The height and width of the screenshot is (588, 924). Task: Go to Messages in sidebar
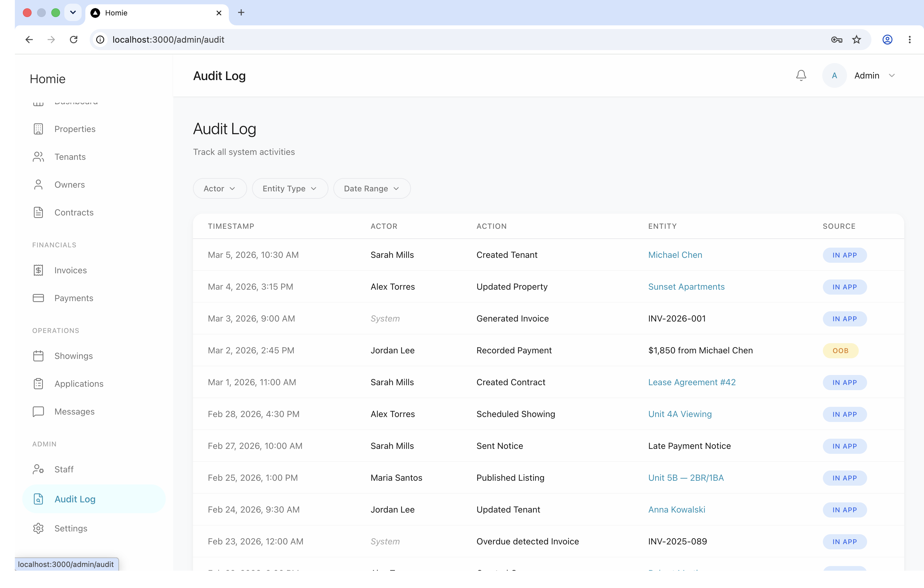[x=94, y=411]
